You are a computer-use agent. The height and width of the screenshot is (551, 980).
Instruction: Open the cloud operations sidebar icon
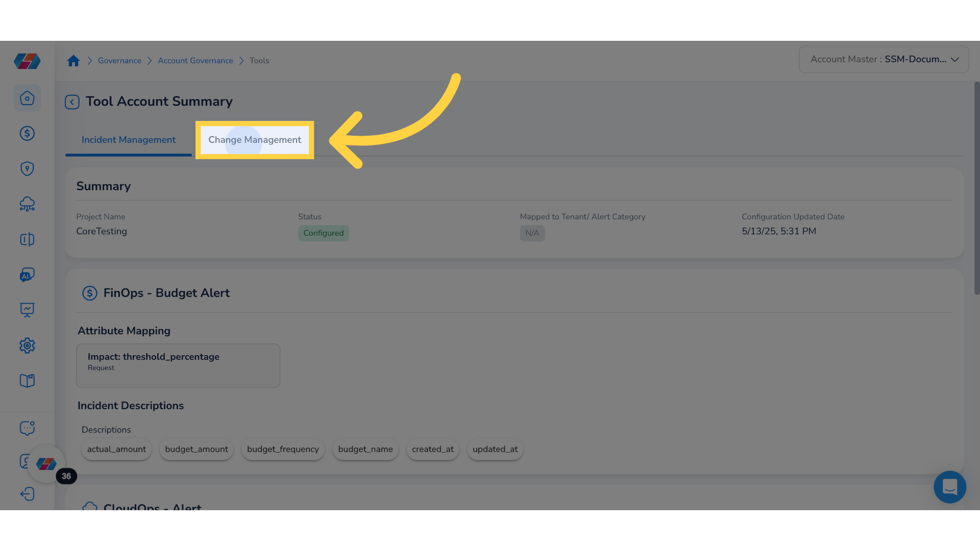click(x=27, y=204)
